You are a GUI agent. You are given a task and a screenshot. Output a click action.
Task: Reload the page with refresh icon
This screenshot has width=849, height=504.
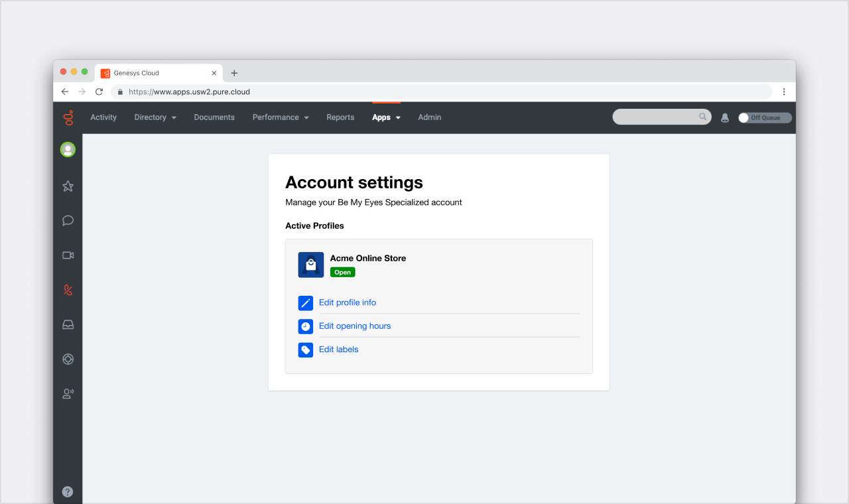coord(99,92)
